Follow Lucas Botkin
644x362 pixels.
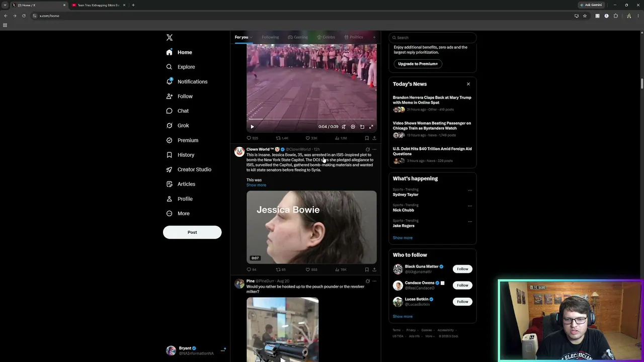(x=462, y=302)
